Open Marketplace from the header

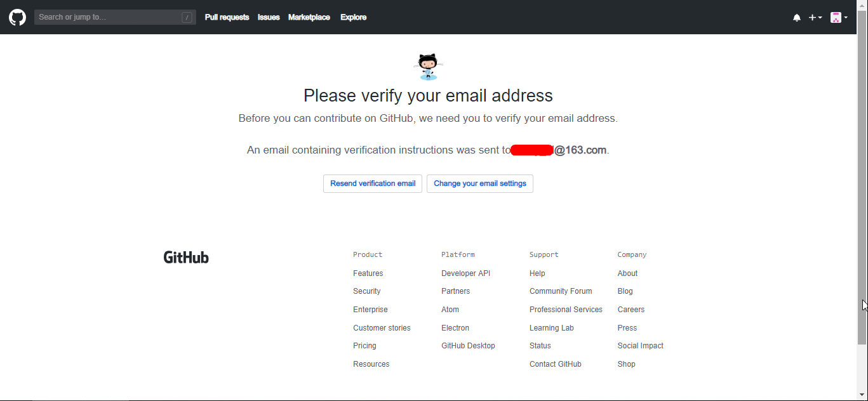point(309,17)
